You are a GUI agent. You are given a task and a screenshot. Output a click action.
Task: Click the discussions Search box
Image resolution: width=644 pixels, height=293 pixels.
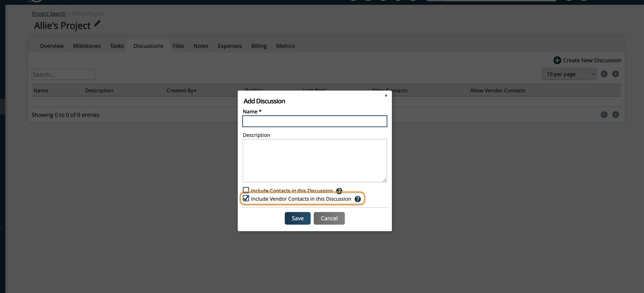pos(63,74)
